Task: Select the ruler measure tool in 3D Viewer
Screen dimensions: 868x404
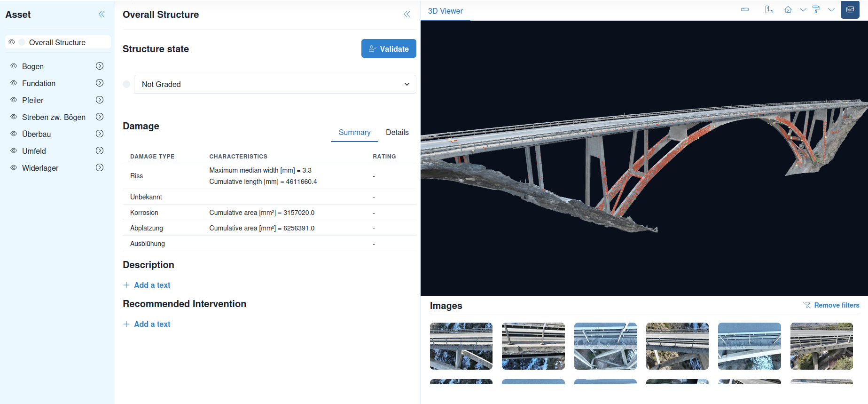Action: point(745,10)
